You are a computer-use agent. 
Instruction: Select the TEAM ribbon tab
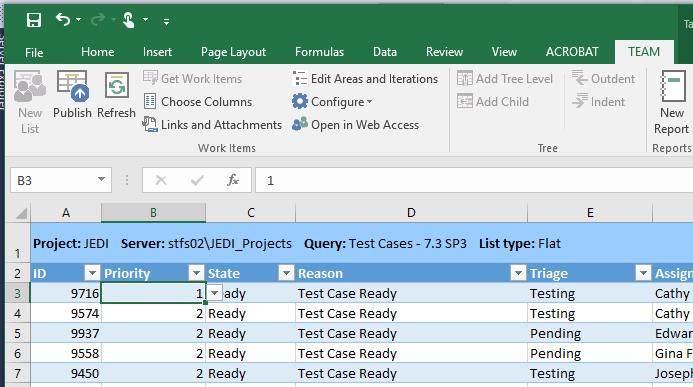(644, 52)
